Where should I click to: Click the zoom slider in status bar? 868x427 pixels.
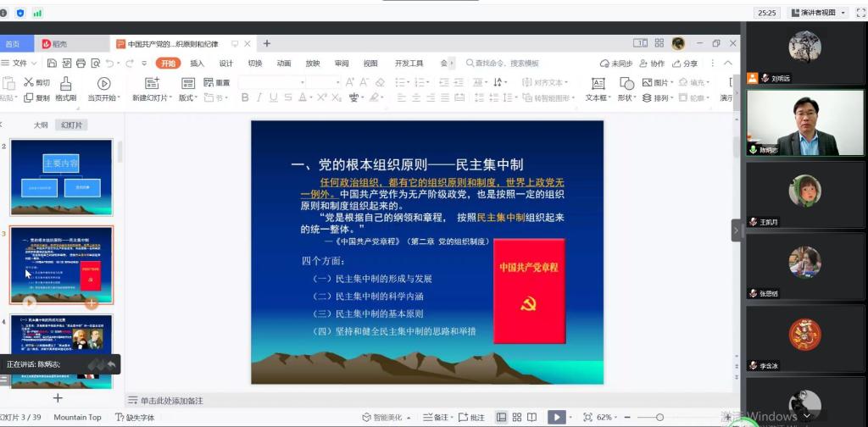pyautogui.click(x=660, y=417)
